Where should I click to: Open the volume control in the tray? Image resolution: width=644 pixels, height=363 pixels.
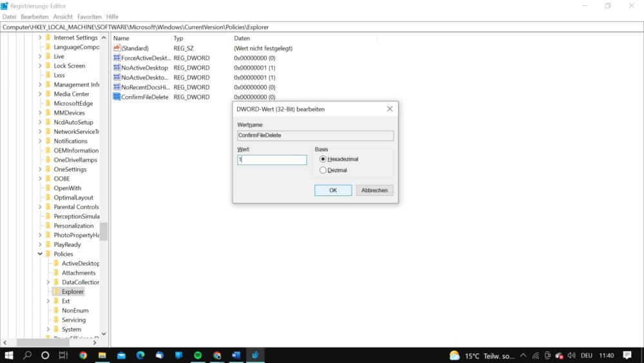(x=571, y=356)
